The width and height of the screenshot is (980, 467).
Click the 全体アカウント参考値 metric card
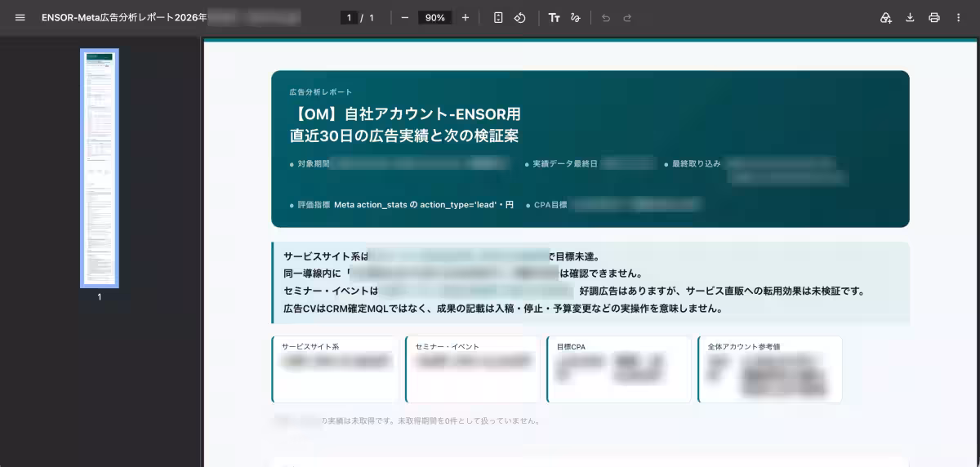770,369
